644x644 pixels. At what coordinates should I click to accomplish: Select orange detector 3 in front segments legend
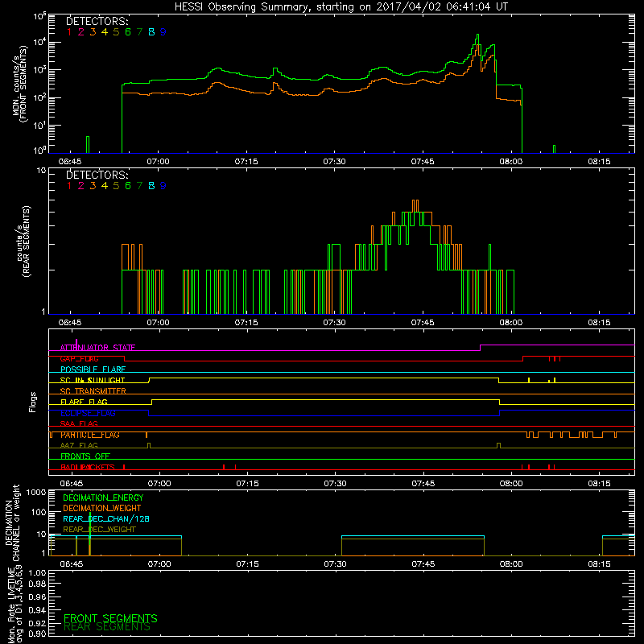click(x=93, y=32)
